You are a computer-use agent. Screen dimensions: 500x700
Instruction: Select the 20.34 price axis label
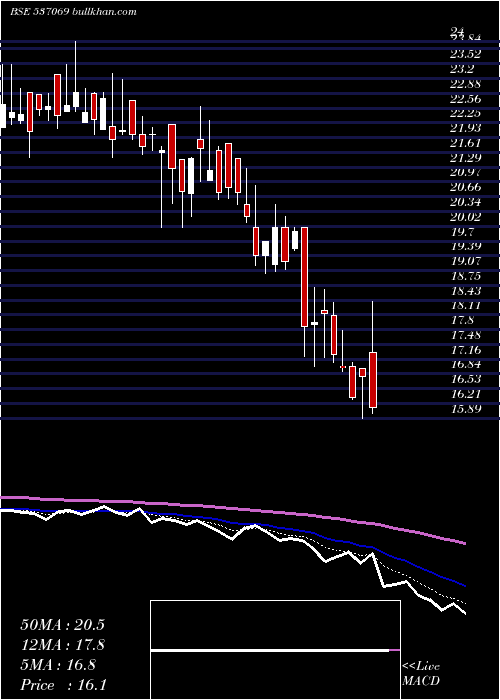[466, 202]
